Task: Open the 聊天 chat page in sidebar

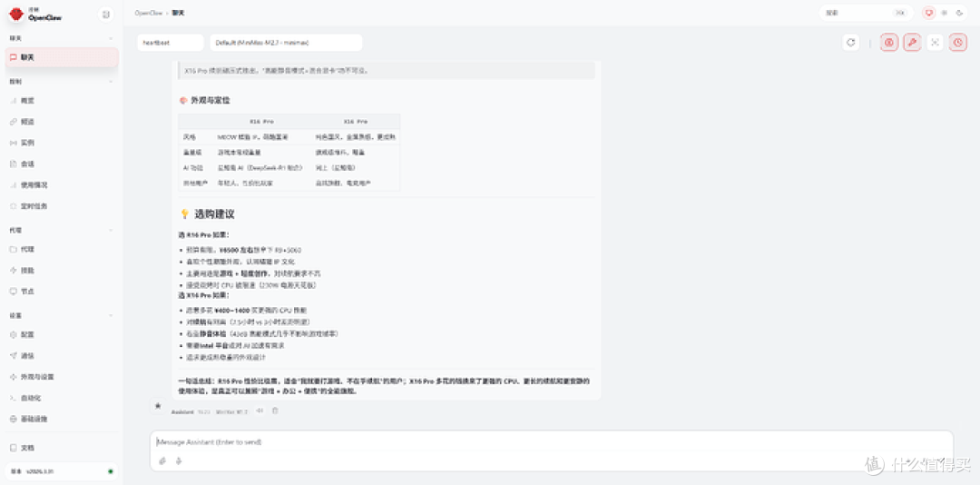Action: 62,57
